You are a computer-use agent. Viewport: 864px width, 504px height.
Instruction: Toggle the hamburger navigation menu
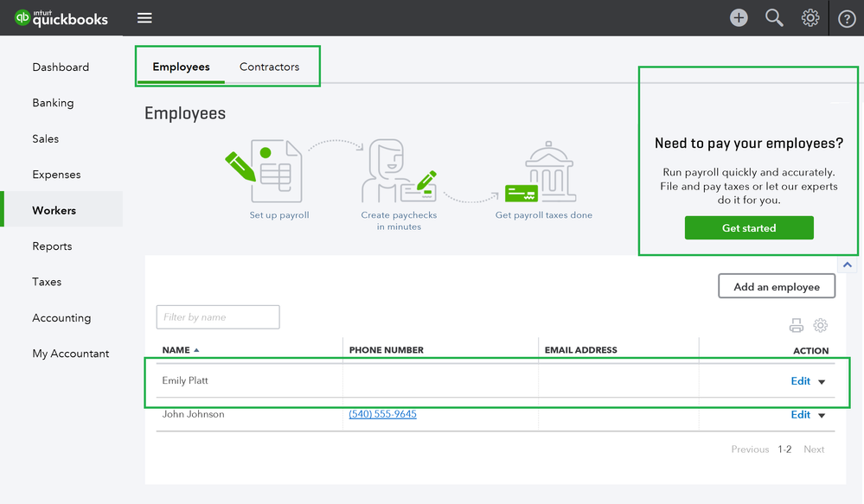point(144,18)
